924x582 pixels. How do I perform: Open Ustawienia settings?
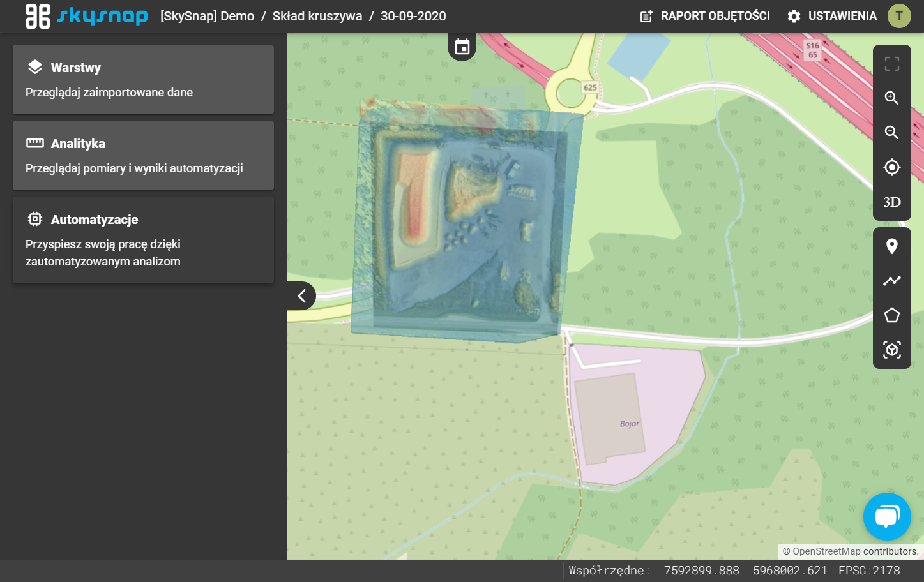point(832,16)
